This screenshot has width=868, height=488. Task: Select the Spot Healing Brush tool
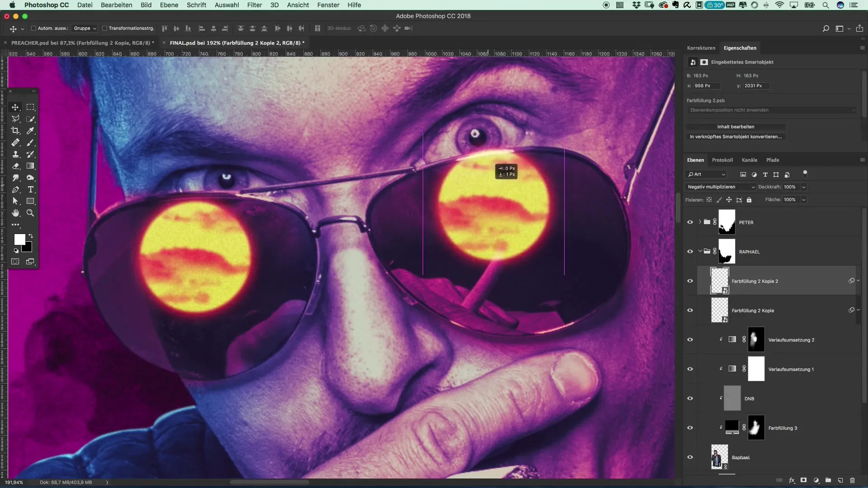coord(15,142)
